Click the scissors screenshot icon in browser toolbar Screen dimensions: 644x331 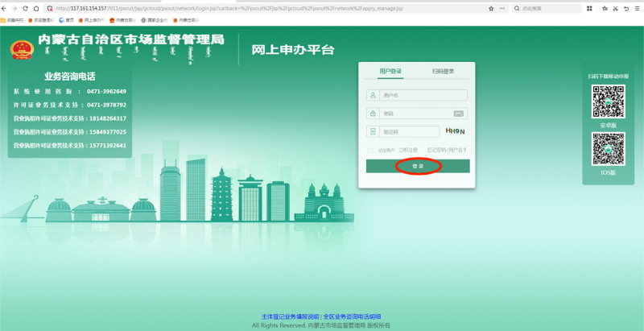coord(615,8)
